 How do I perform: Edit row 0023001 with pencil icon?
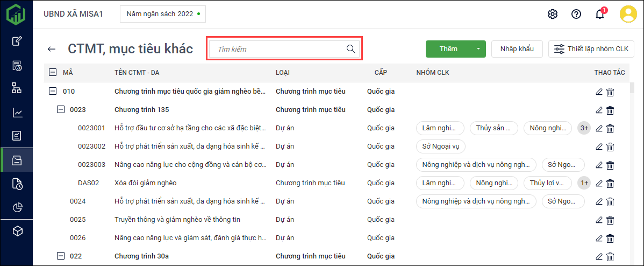pyautogui.click(x=599, y=129)
